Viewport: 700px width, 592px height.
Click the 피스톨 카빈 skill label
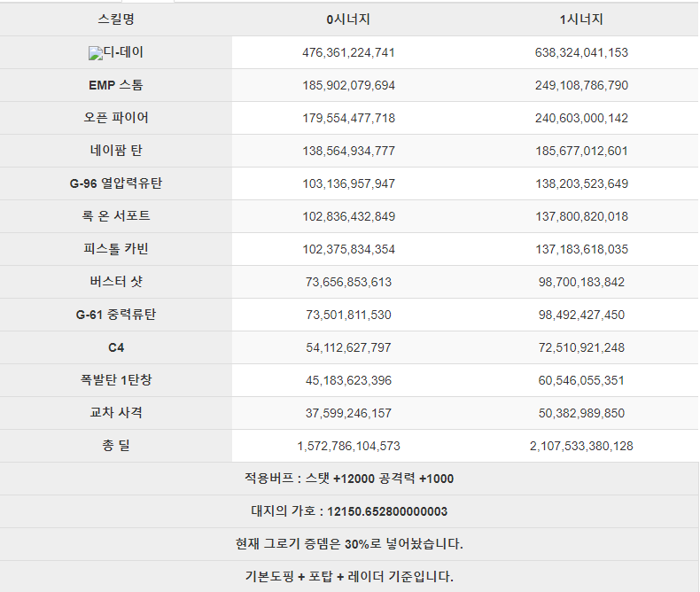116,249
